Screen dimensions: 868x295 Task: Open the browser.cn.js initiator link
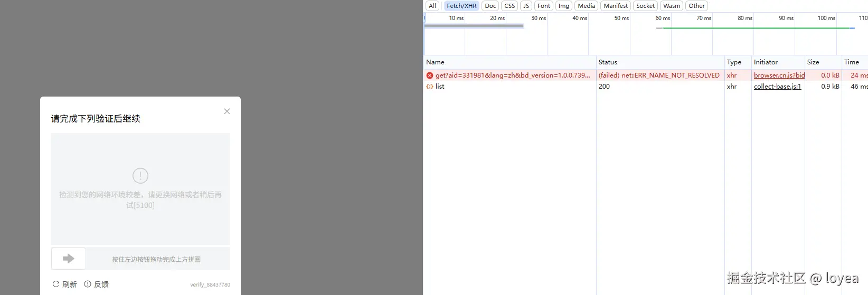[x=779, y=75]
